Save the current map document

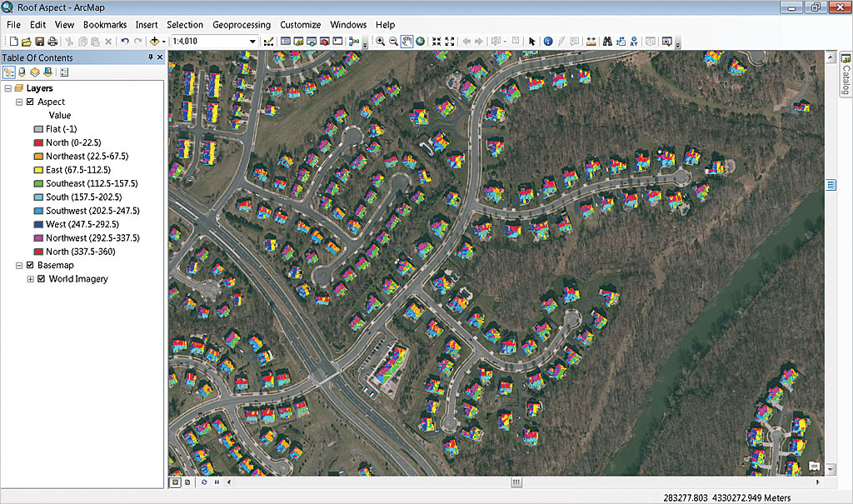[39, 42]
